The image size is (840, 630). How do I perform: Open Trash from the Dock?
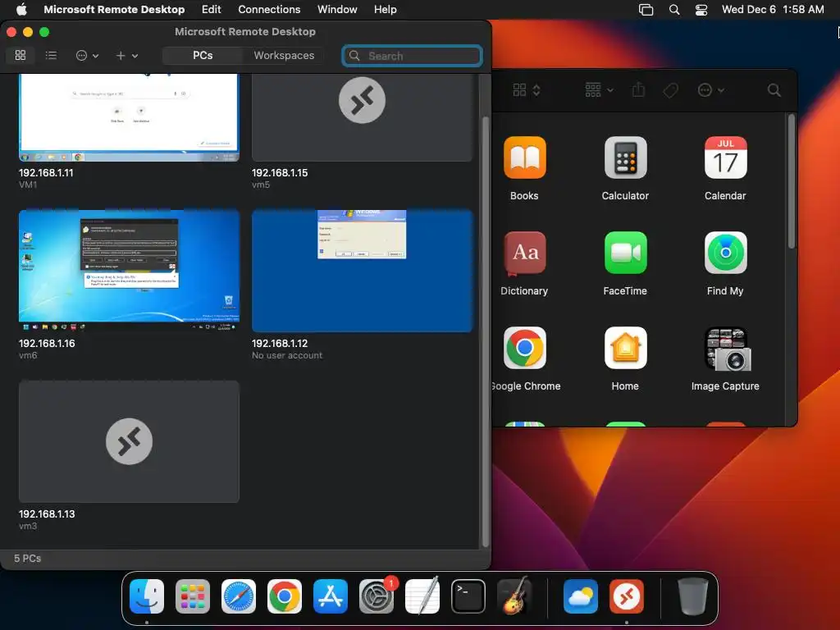692,596
